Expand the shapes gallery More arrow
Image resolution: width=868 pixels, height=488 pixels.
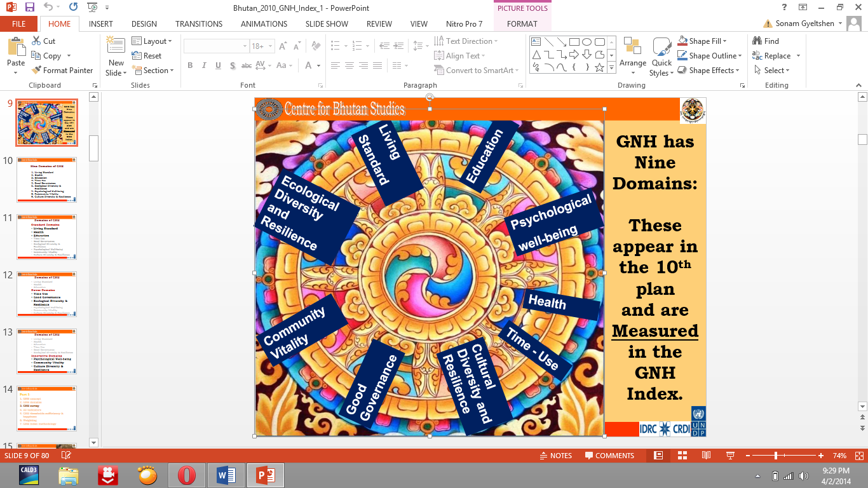(611, 67)
